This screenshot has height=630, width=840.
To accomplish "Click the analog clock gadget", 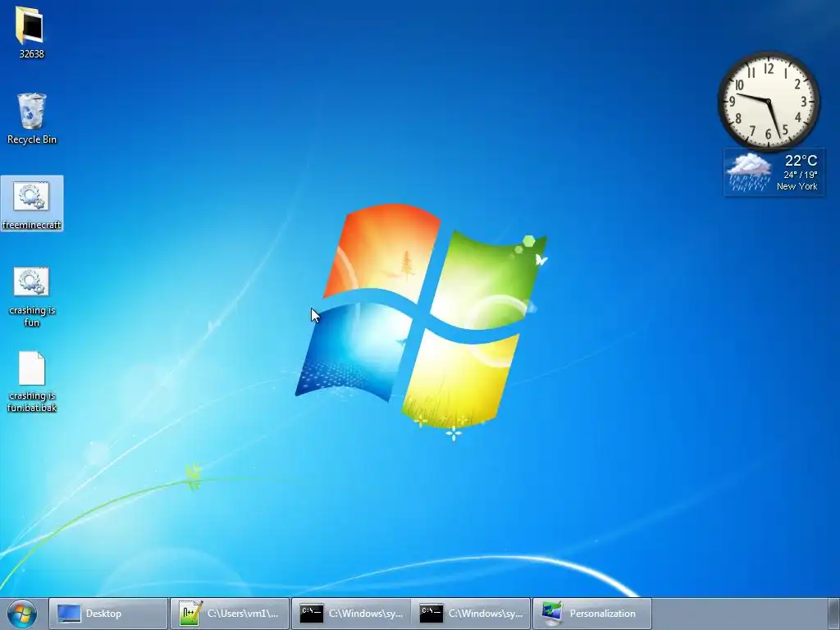I will tap(768, 100).
